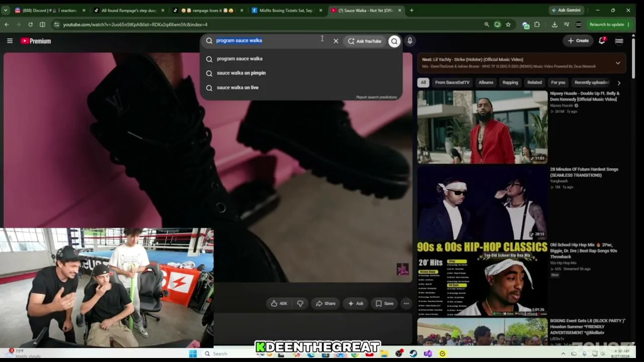Open '28 Minutes Of Future Hardest Songs' thumbnail
This screenshot has height=362, width=644.
[x=482, y=203]
